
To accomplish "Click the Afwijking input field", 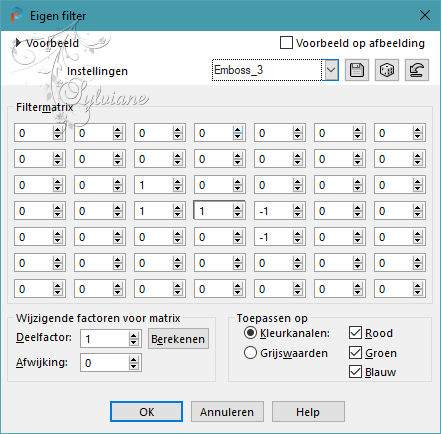I will (105, 363).
